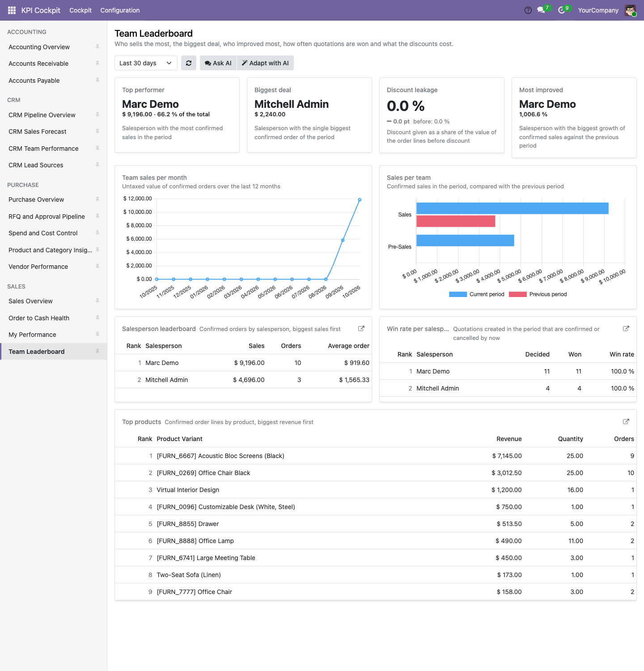Click the Ask AI button
The width and height of the screenshot is (644, 671).
[218, 63]
